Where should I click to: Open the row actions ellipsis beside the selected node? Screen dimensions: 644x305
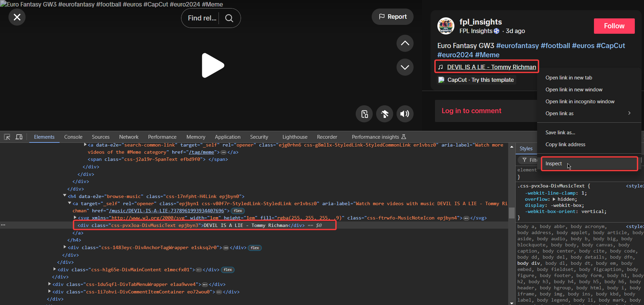click(3, 225)
